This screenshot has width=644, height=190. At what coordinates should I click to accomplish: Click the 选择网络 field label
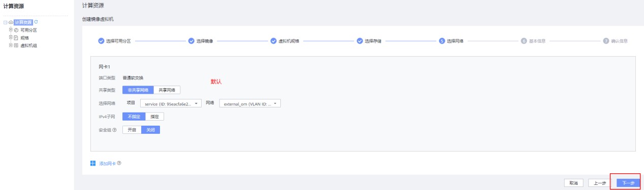[x=107, y=103]
